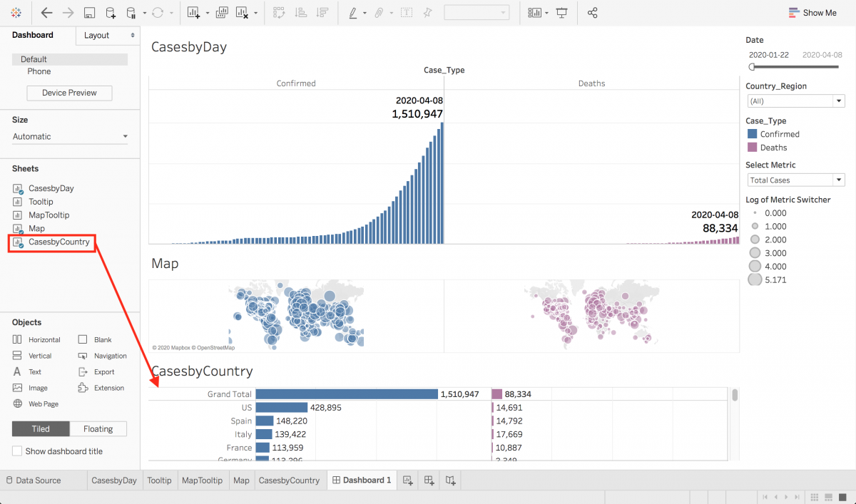Open the Select Metric Total Cases dropdown

pyautogui.click(x=795, y=179)
